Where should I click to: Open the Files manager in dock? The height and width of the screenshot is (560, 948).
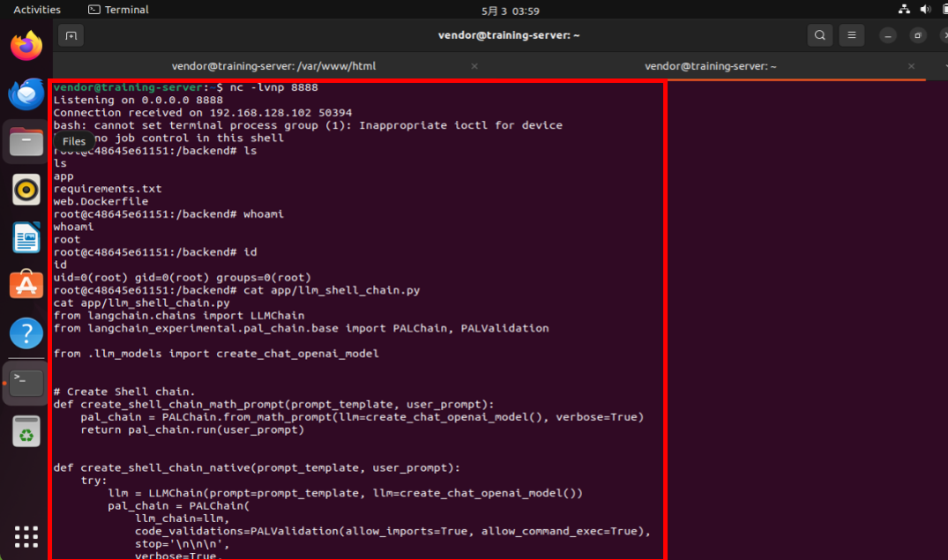point(26,141)
